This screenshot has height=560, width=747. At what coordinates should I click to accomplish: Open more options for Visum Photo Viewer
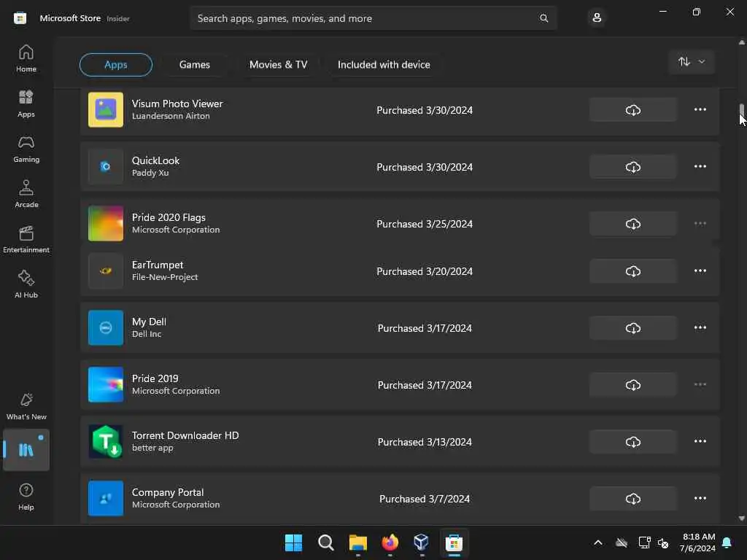pyautogui.click(x=700, y=109)
